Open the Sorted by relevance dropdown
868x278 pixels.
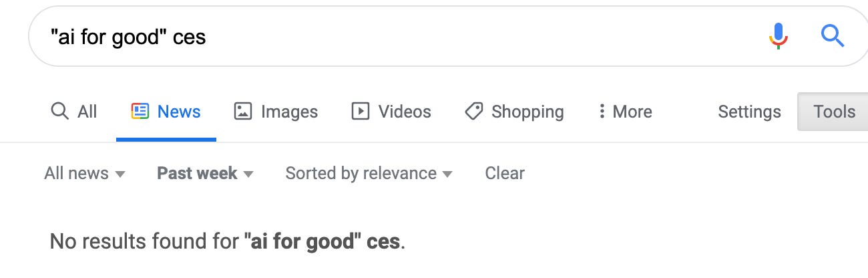[369, 174]
